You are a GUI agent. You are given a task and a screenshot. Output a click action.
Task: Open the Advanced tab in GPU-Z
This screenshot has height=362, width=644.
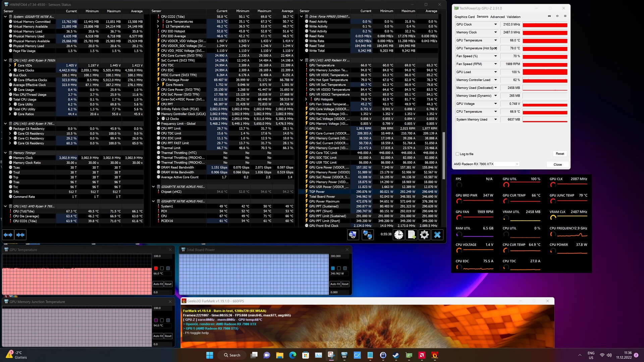[x=497, y=17]
